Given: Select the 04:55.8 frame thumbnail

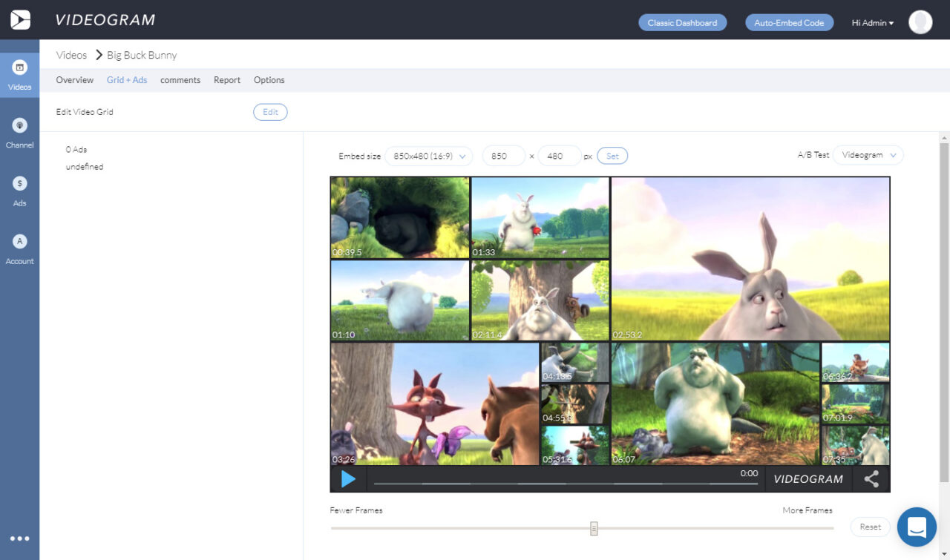Looking at the screenshot, I should point(575,403).
